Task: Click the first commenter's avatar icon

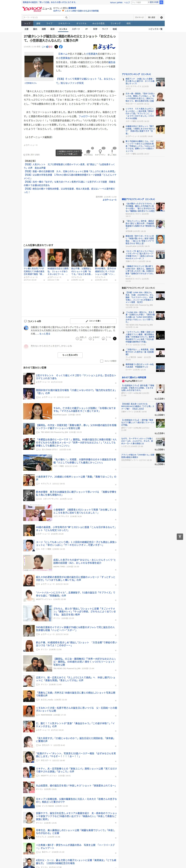Action: 26,328
